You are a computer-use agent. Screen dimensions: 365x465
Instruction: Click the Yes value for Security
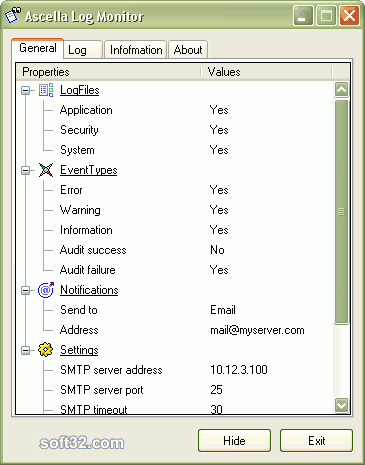(x=219, y=130)
